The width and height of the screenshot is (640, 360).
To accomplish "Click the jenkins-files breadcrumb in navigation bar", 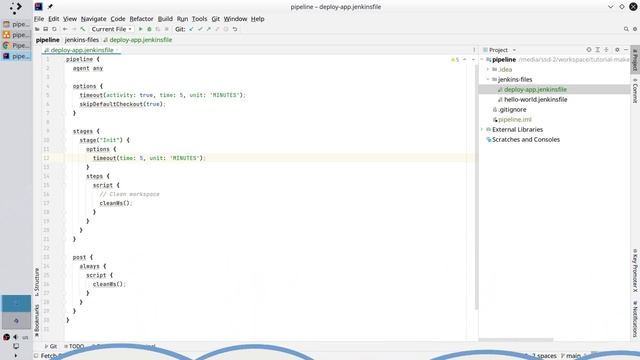I will [x=82, y=40].
